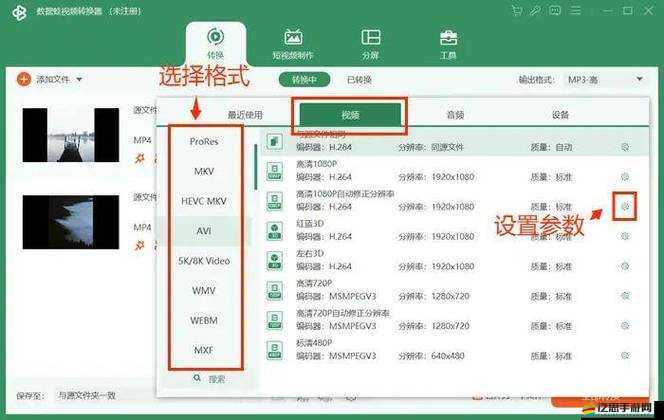
Task: Click the 640x480 resolution text
Action: point(448,356)
